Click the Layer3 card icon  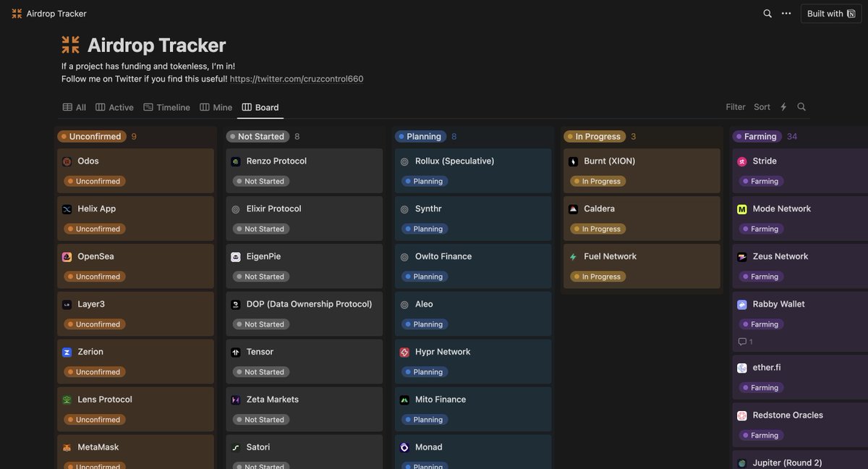click(67, 305)
